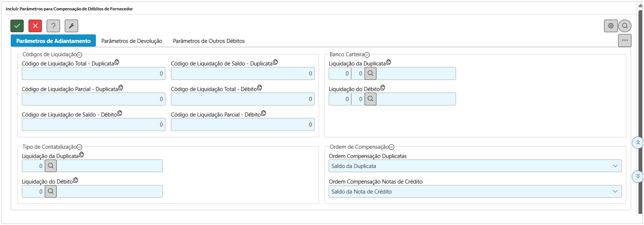Open settings gear icon at top right
Viewport: 644px width, 225px height.
[x=611, y=26]
